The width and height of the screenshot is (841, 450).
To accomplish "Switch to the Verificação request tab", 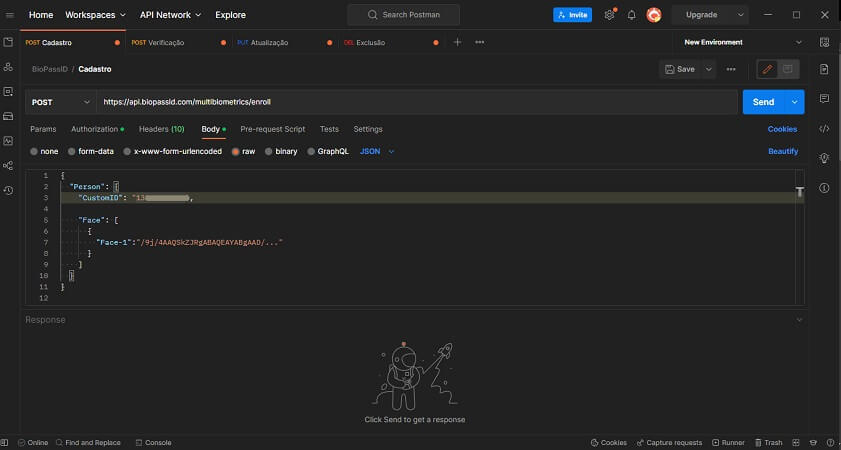I will (x=179, y=42).
